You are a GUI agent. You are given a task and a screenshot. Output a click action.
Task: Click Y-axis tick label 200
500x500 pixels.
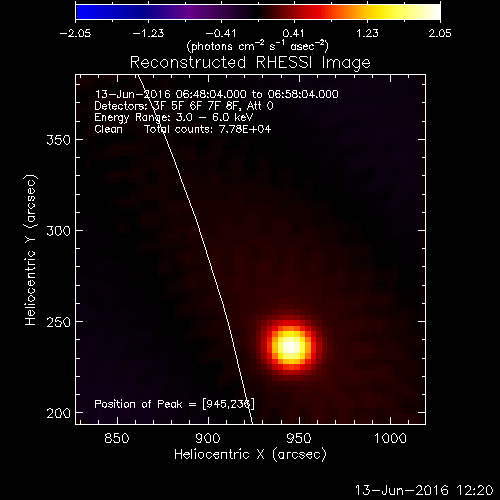pos(59,413)
